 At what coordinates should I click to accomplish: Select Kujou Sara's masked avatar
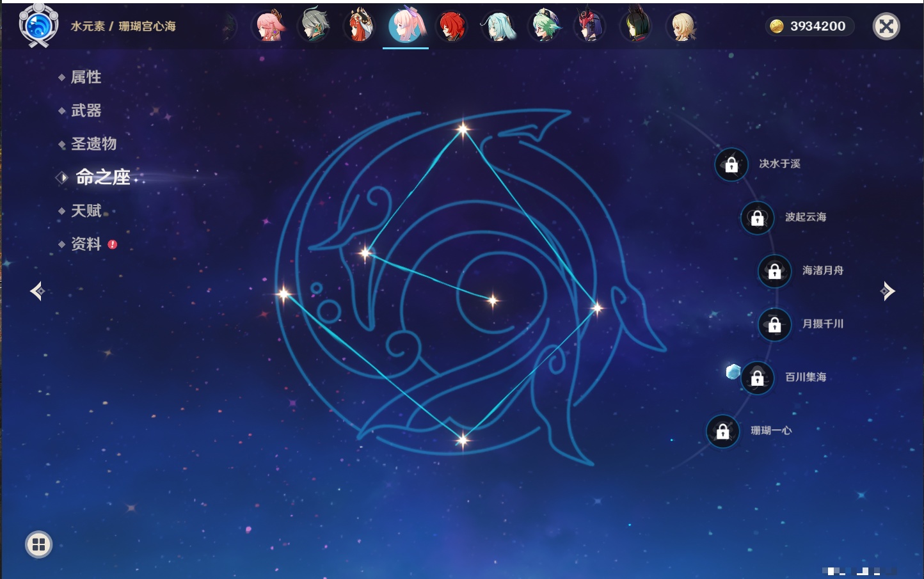(589, 26)
